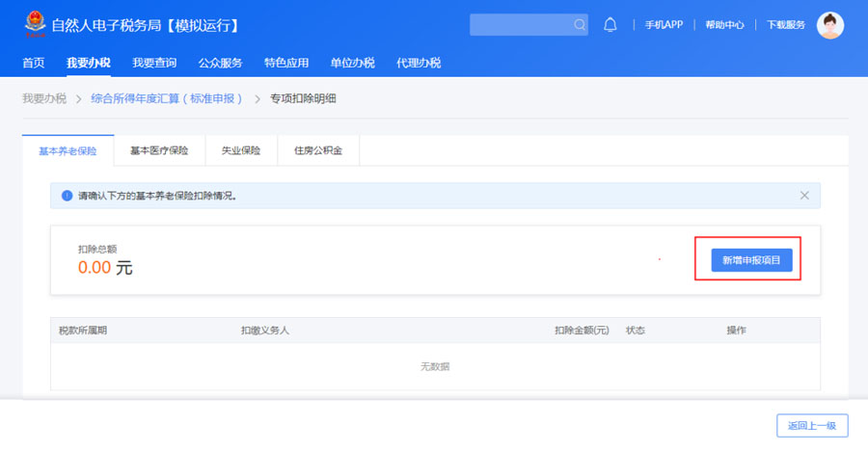Screen dimensions: 868x451
Task: Switch to 基本医疗保险 tab
Action: tap(159, 151)
